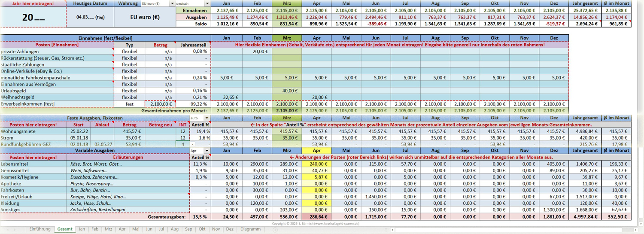The image size is (644, 234).
Task: Switch to the Einführung sheet tab
Action: [40, 229]
